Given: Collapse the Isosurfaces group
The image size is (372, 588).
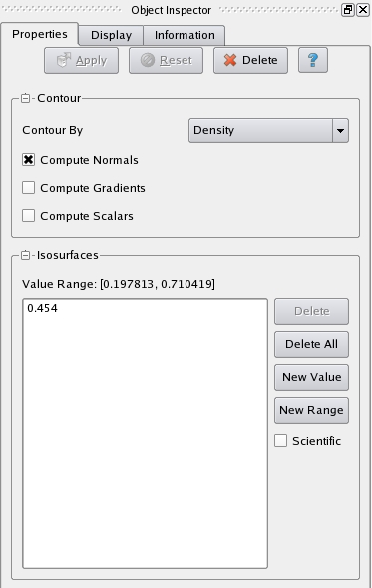Looking at the screenshot, I should point(26,255).
